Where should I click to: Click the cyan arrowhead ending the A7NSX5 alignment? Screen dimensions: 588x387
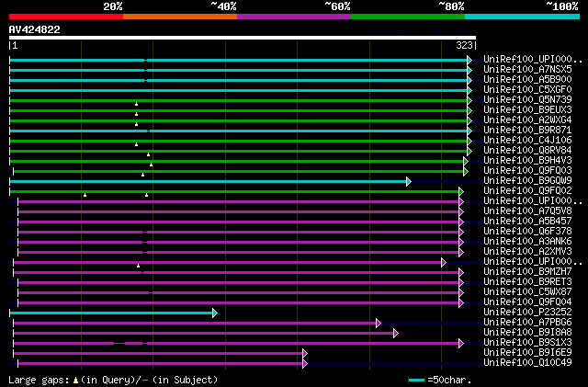469,70
